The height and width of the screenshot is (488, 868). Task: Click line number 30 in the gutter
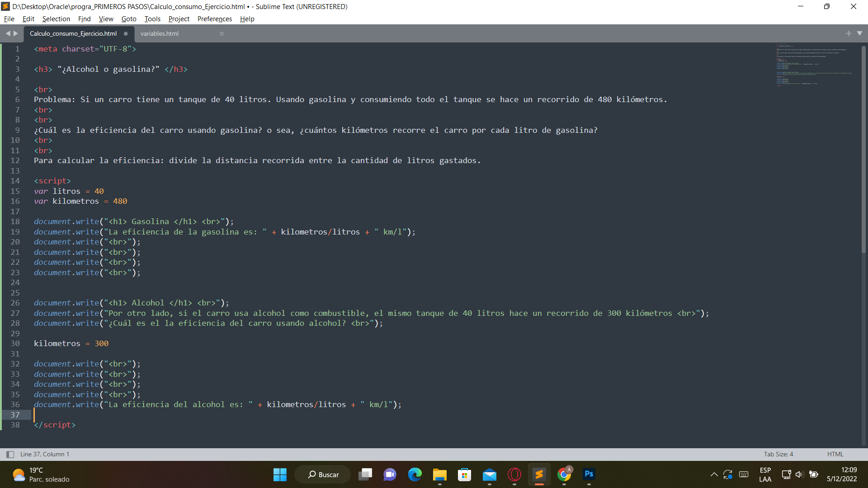(15, 343)
